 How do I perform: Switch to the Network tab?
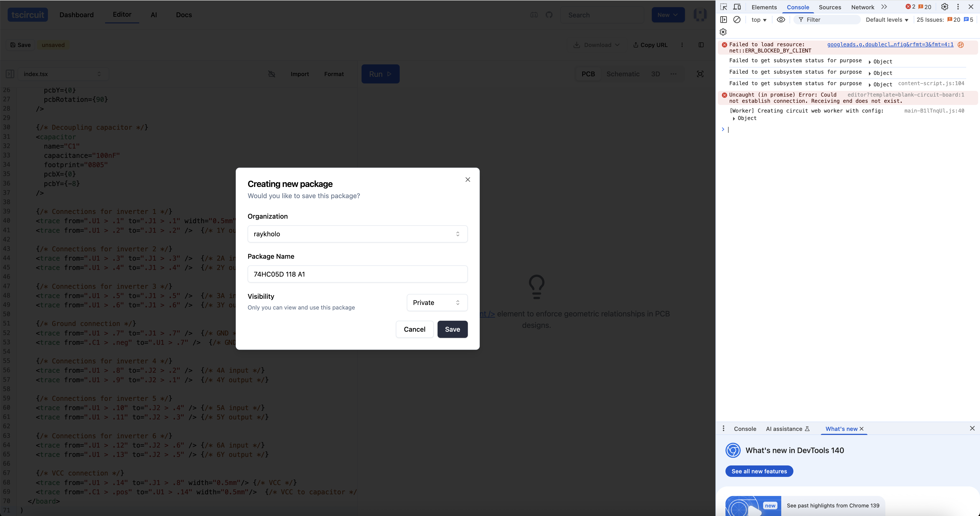point(863,7)
